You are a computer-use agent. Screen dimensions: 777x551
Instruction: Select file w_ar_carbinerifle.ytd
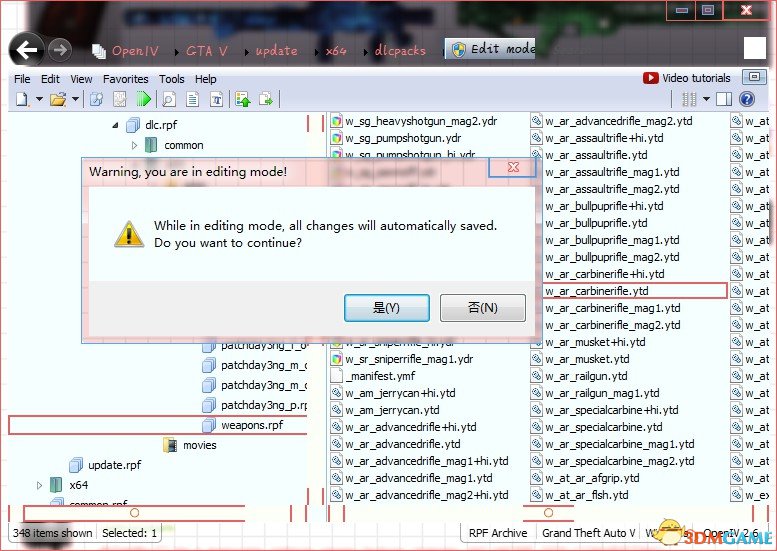tap(597, 291)
